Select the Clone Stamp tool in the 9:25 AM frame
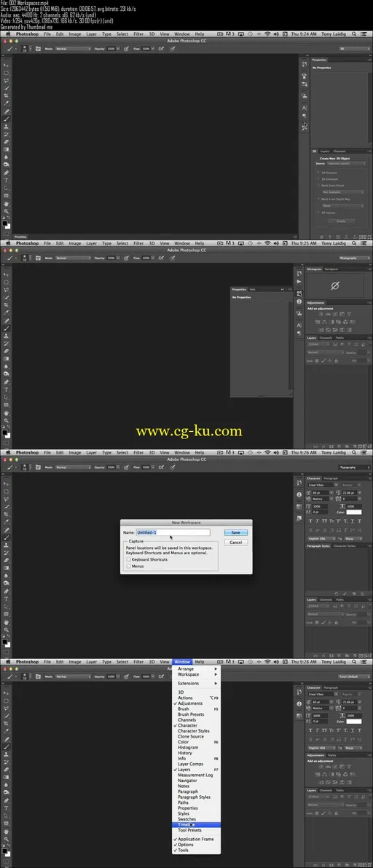 7,336
